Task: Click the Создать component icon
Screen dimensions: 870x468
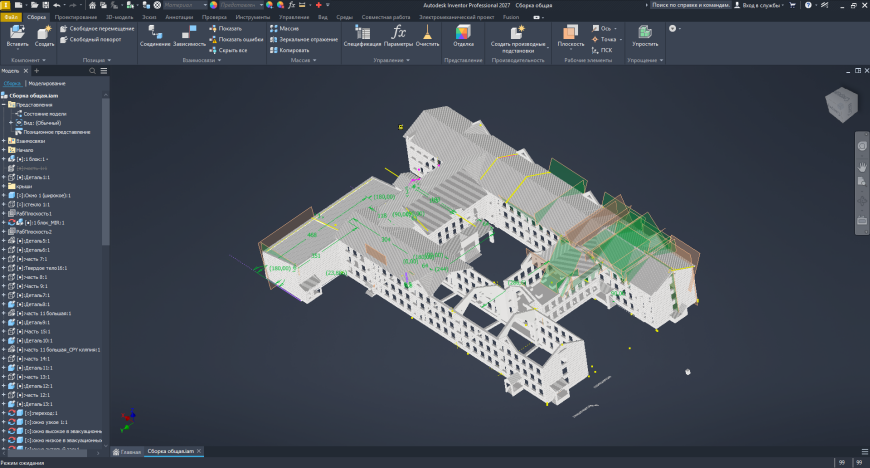Action: pos(44,36)
